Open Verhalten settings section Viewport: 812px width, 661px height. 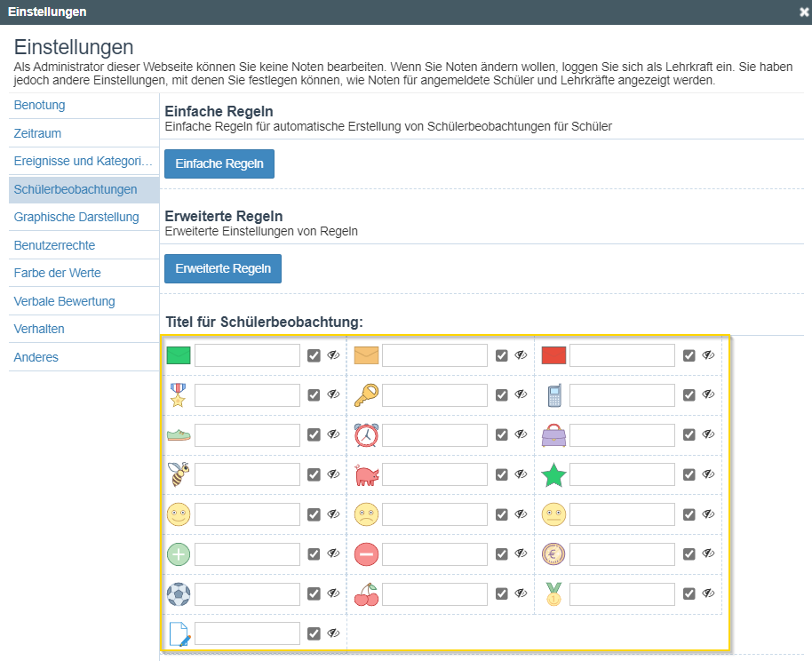coord(39,329)
